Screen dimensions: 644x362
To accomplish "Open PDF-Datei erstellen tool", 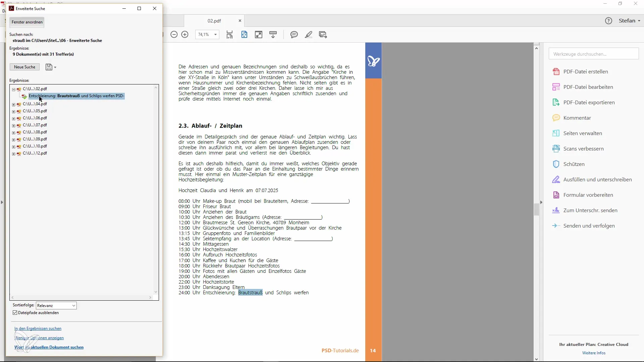I will tap(585, 72).
